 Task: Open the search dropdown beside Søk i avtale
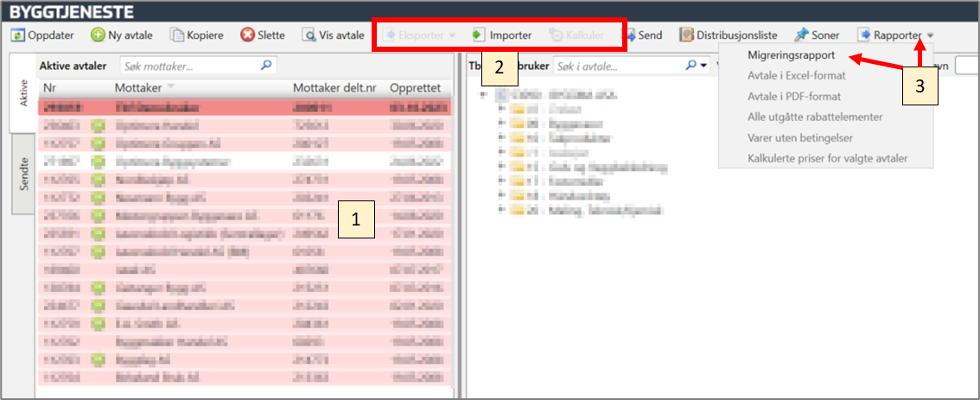click(704, 66)
